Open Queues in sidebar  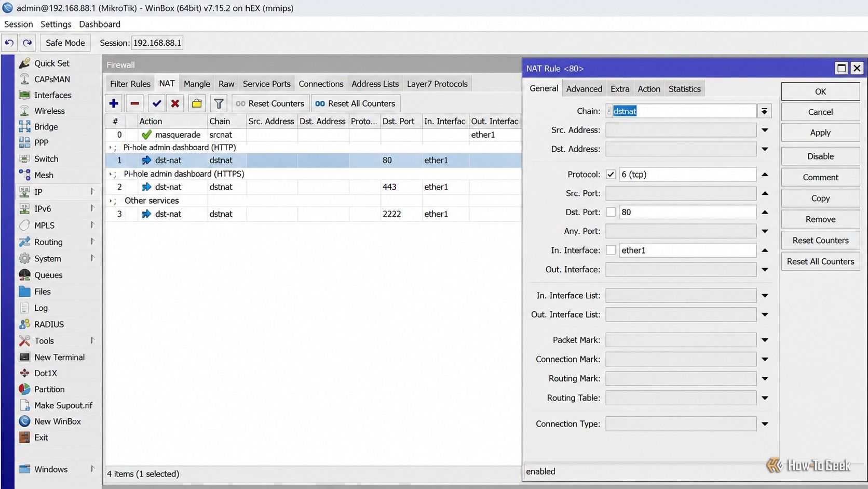48,275
